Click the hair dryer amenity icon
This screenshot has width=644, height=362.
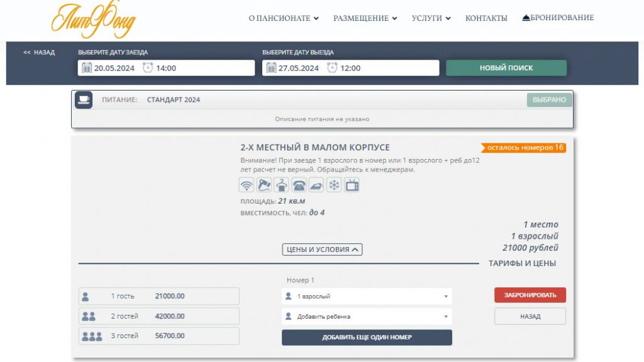[x=264, y=185]
